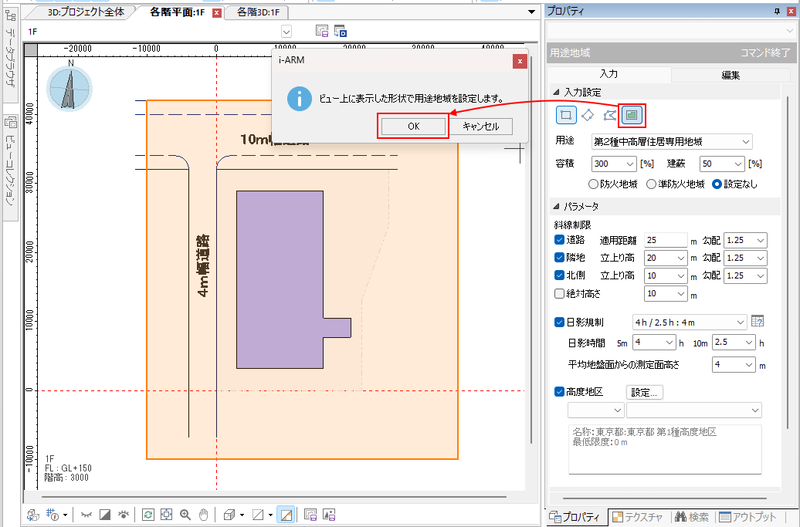800x527 pixels.
Task: Open the 北側 勾配 dropdown
Action: (x=745, y=276)
